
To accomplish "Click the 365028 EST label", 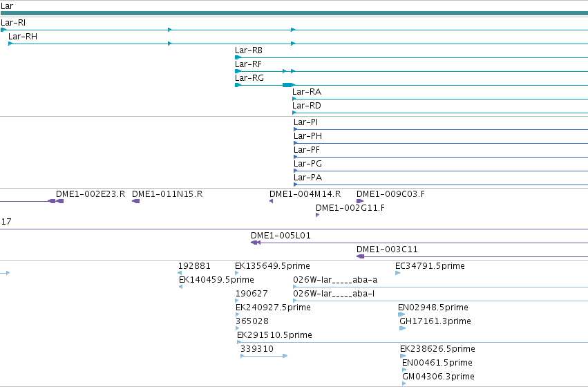I will 252,322.
